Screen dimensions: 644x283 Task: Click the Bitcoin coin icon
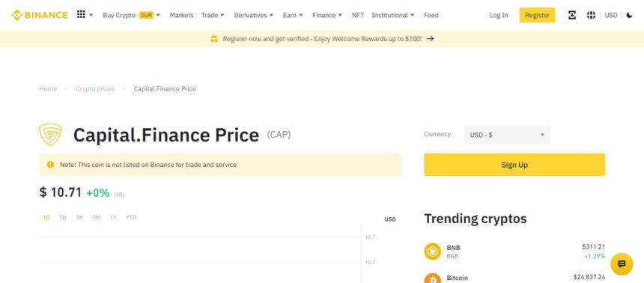click(x=433, y=279)
